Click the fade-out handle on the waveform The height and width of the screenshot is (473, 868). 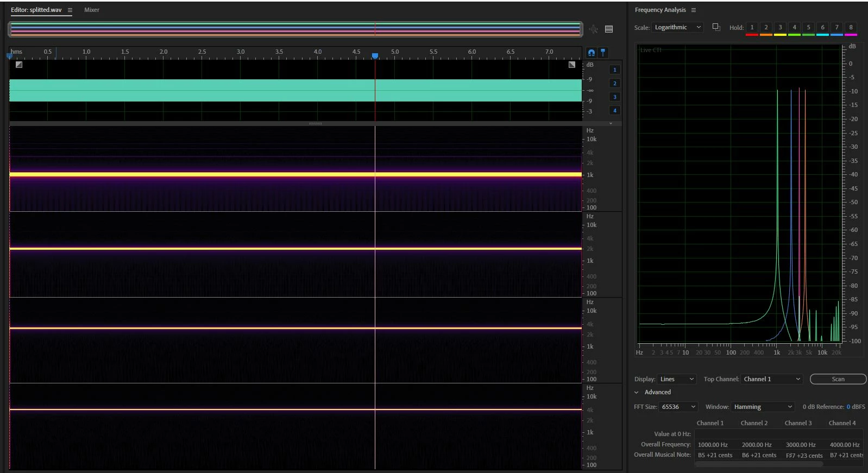(x=572, y=65)
